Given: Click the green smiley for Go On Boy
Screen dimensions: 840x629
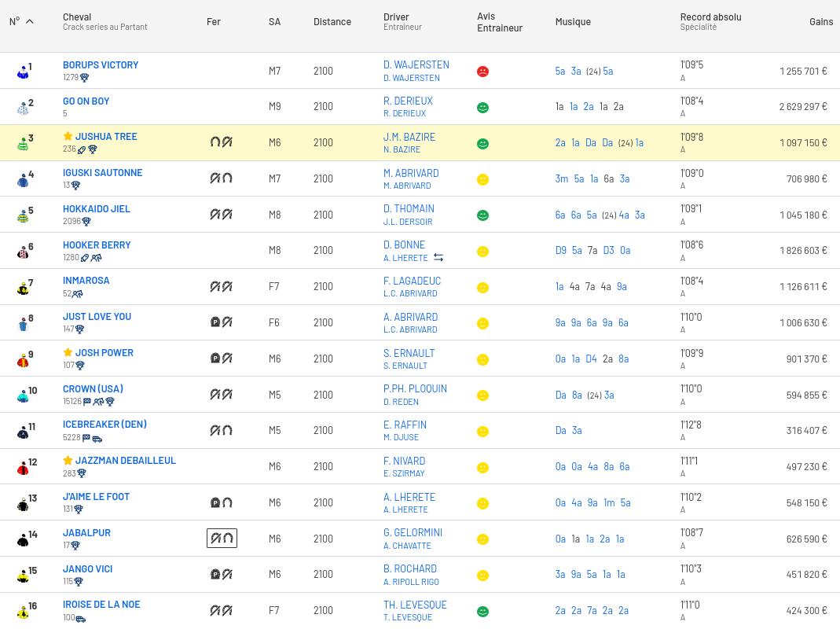Looking at the screenshot, I should pyautogui.click(x=482, y=108).
